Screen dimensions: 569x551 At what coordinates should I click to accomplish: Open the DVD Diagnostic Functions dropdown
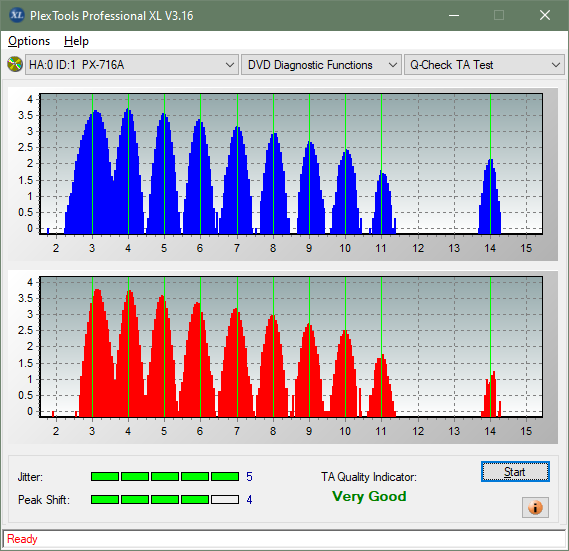click(322, 65)
